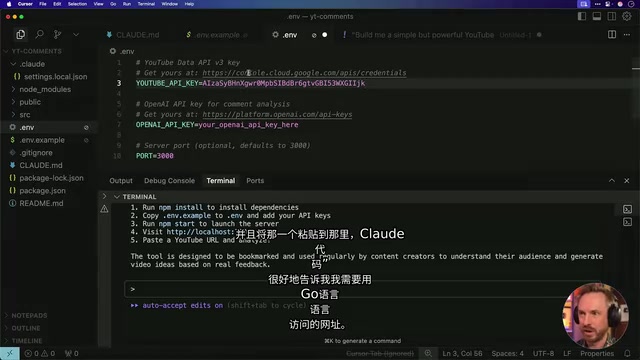Switch to the Debug Console tab
This screenshot has width=640, height=360.
coord(169,180)
